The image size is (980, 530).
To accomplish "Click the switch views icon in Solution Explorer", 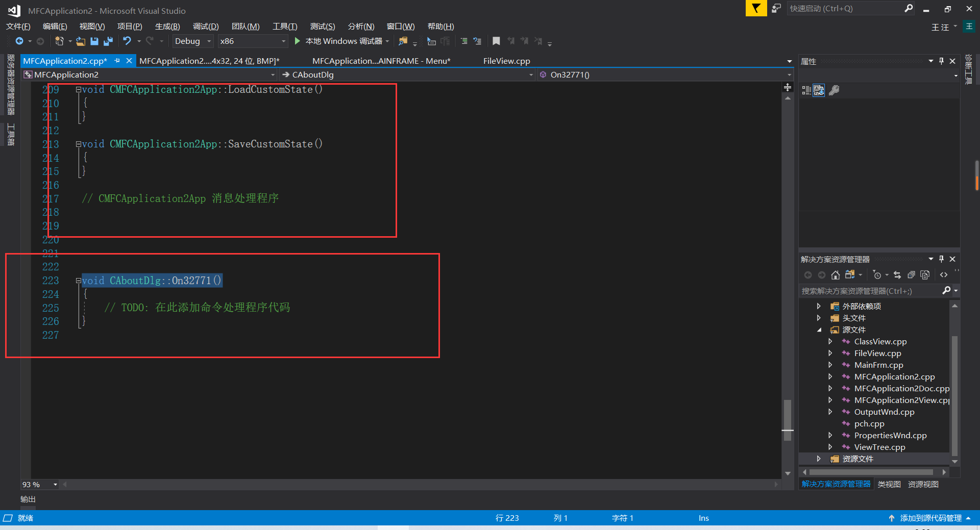I will click(x=850, y=275).
